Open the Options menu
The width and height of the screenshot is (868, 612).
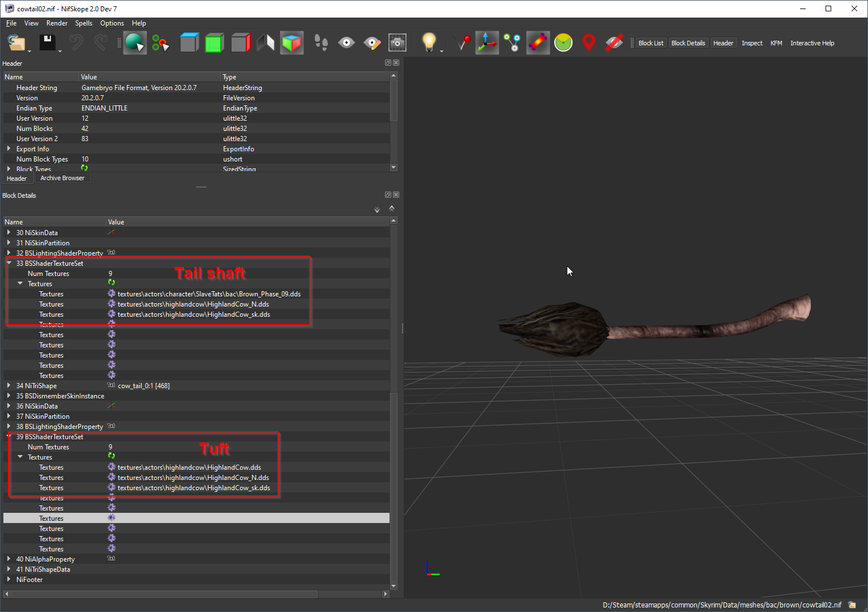click(112, 23)
